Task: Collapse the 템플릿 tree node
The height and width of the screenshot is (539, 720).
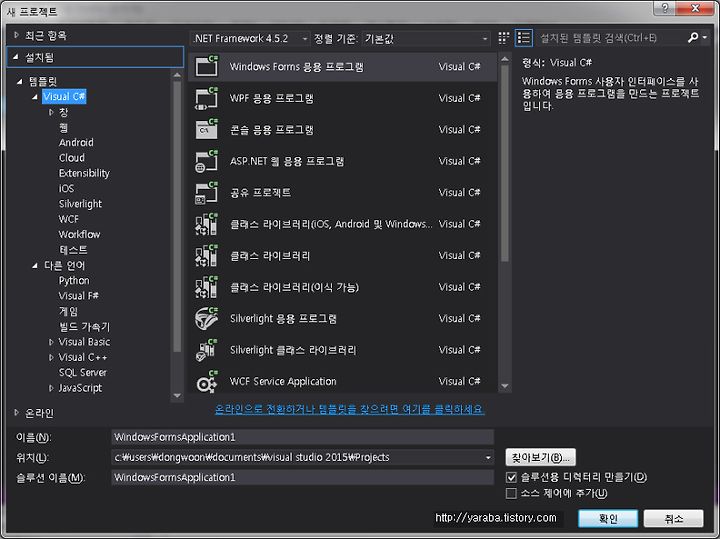Action: click(19, 82)
